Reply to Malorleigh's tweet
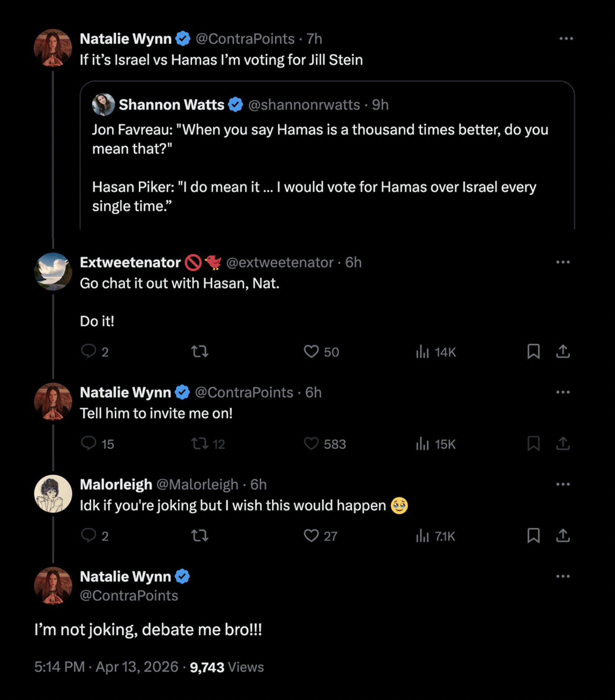615x700 pixels. pos(88,535)
